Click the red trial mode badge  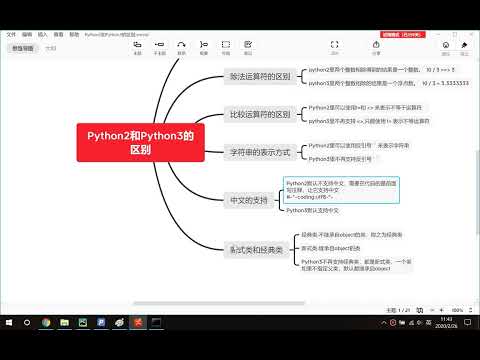click(403, 34)
